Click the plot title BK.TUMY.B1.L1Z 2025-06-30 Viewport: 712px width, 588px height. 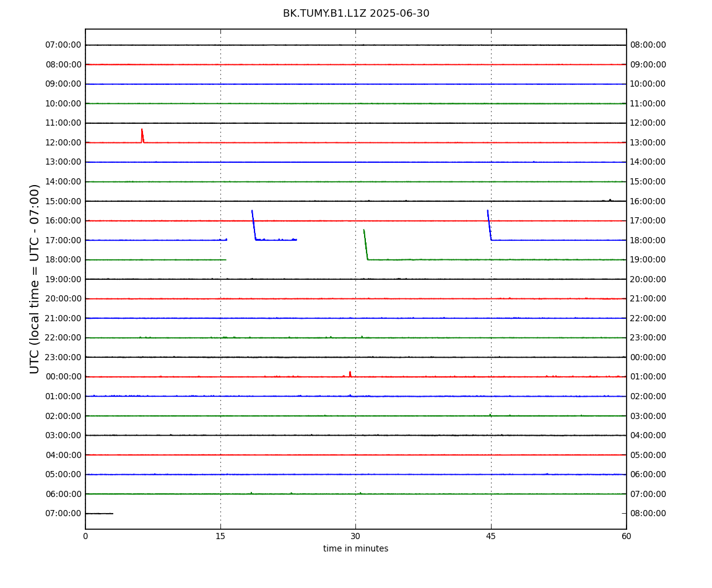(356, 14)
